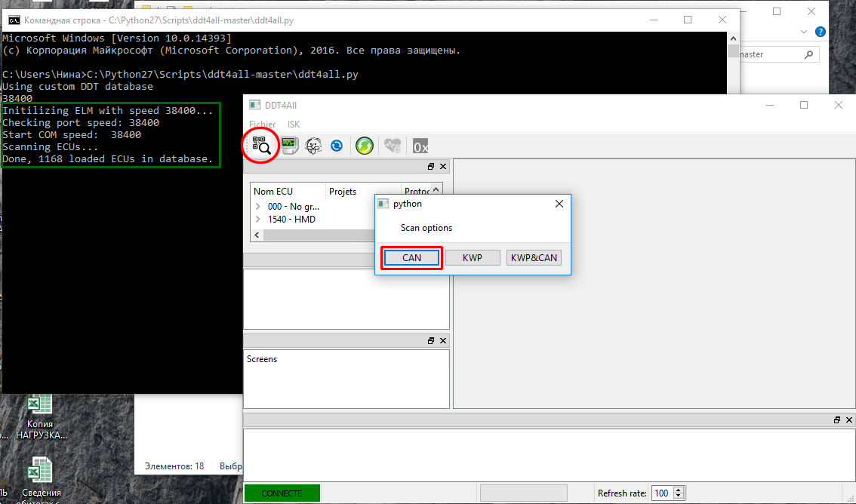Choose CAN scan option

point(411,257)
